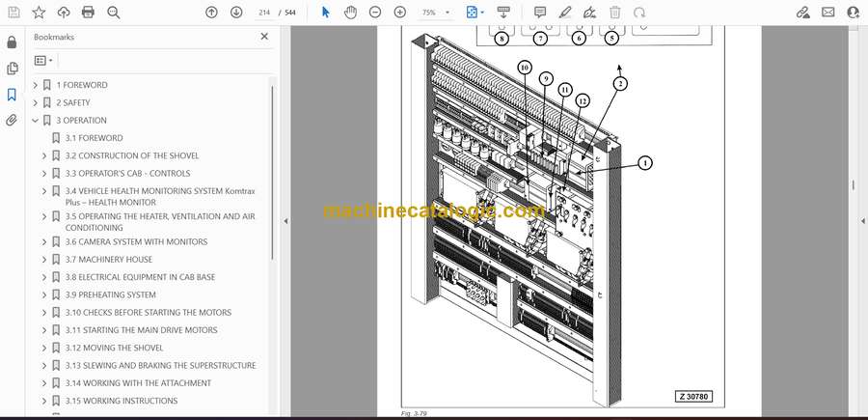Open the bookmarks options menu
The width and height of the screenshot is (868, 420).
click(x=43, y=61)
